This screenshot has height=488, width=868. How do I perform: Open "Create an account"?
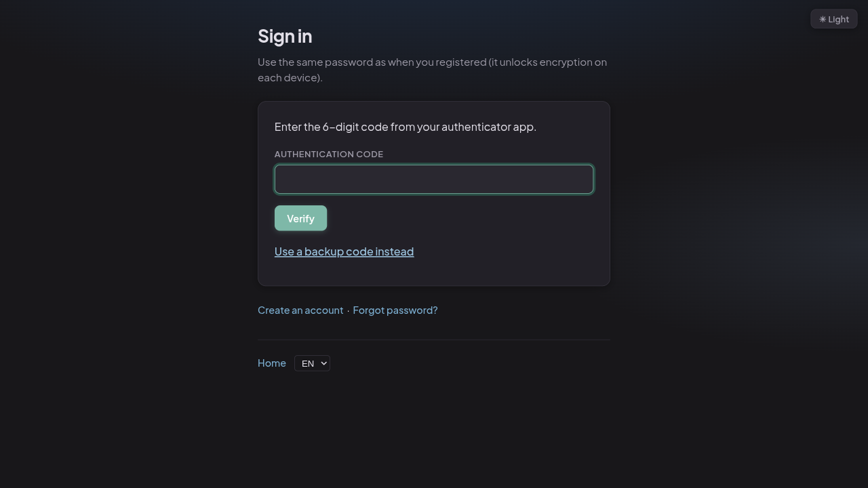pyautogui.click(x=300, y=310)
